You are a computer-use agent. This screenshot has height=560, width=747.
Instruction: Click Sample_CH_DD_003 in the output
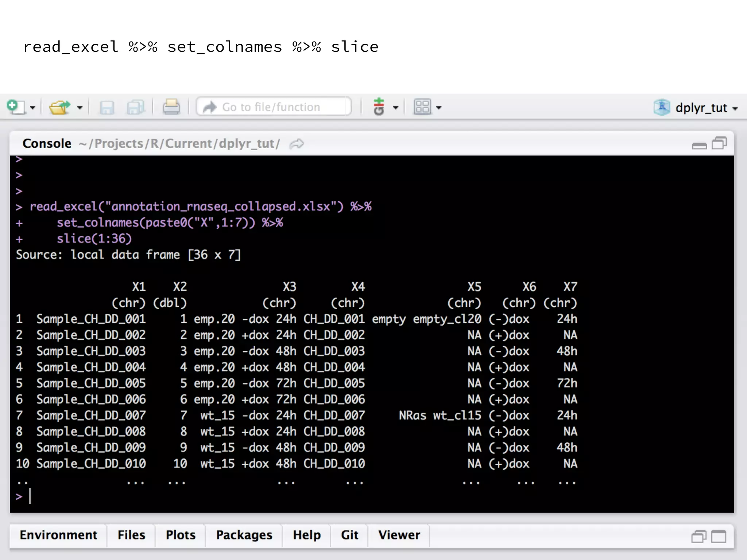[91, 351]
